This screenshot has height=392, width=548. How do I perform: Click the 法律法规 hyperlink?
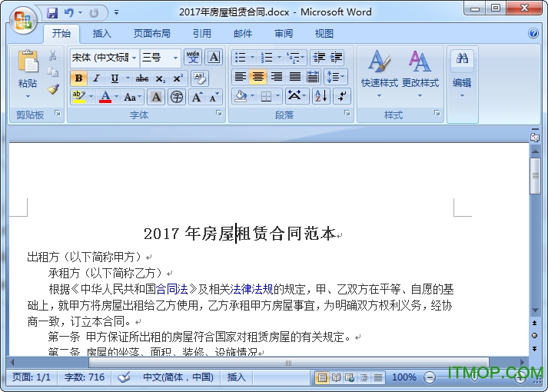[251, 289]
